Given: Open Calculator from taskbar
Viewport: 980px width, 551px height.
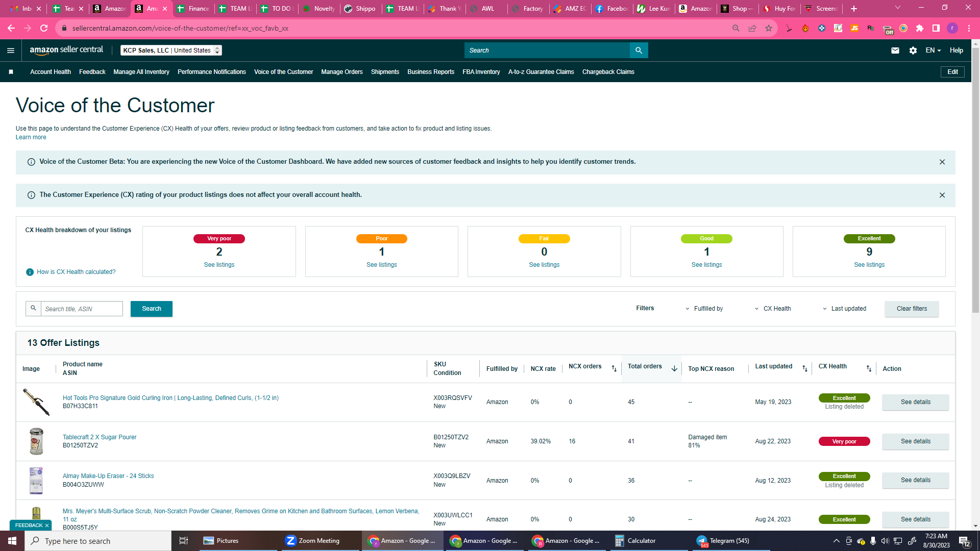Looking at the screenshot, I should pos(648,541).
